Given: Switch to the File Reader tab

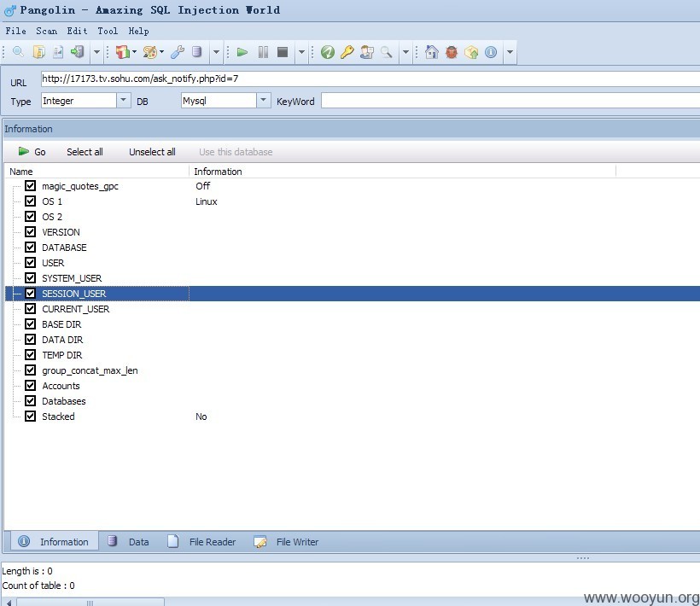Looking at the screenshot, I should tap(202, 542).
